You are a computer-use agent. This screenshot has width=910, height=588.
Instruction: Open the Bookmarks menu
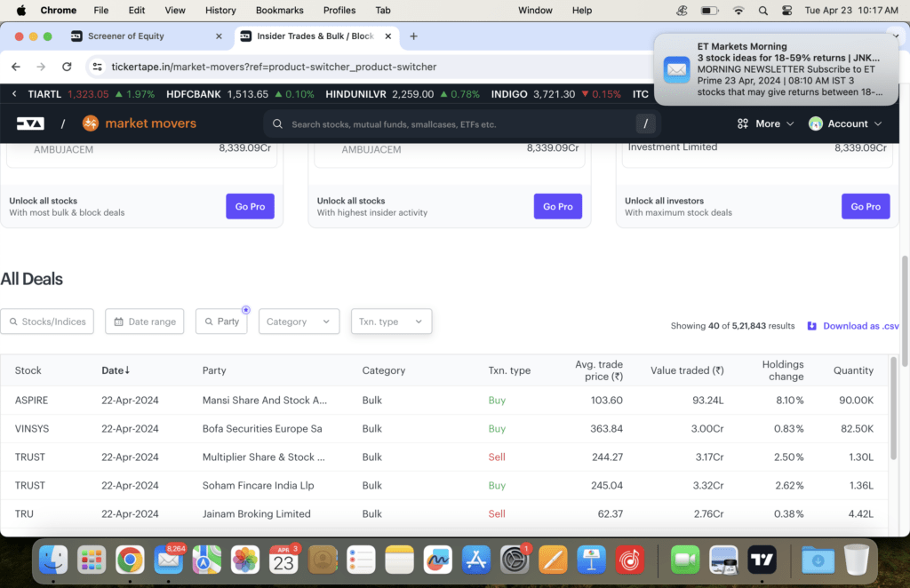pos(279,10)
